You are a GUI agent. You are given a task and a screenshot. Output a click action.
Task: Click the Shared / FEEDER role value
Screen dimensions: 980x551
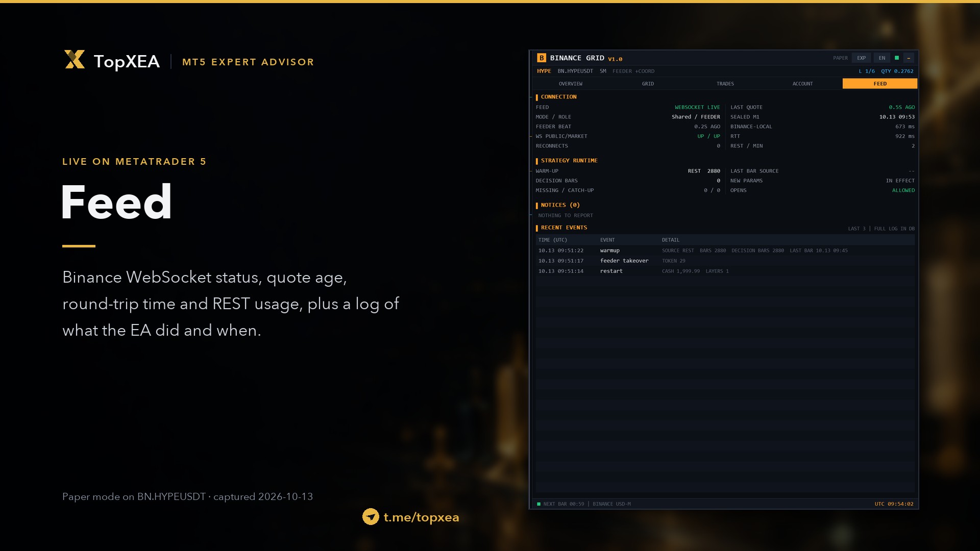(696, 117)
